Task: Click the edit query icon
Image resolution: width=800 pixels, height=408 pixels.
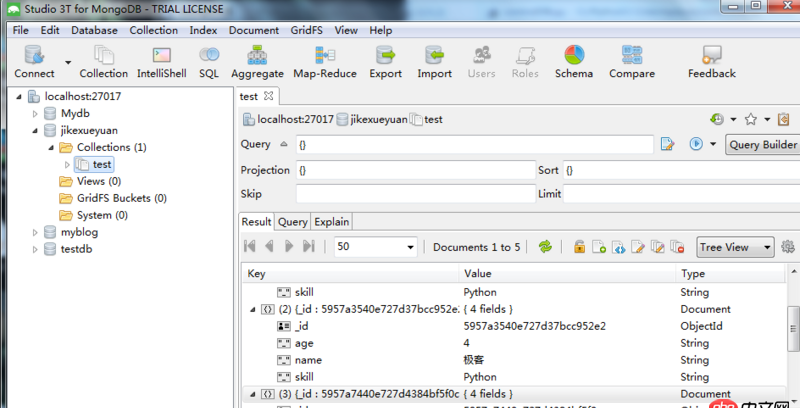Action: 667,144
